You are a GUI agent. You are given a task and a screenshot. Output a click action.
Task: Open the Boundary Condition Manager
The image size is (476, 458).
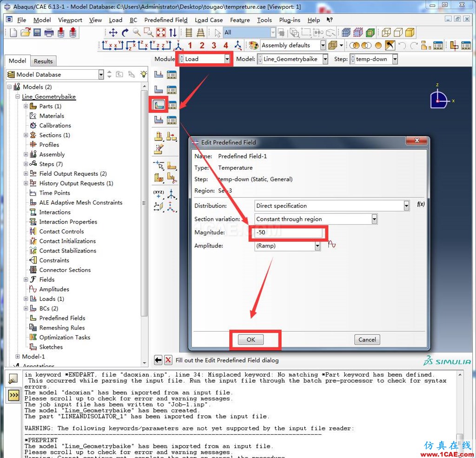tap(172, 90)
